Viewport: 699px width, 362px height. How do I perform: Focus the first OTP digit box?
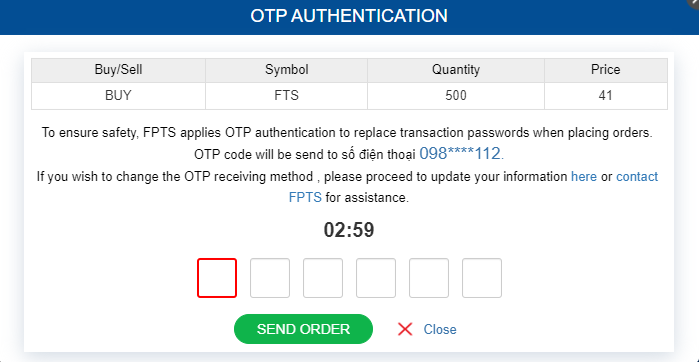click(217, 278)
